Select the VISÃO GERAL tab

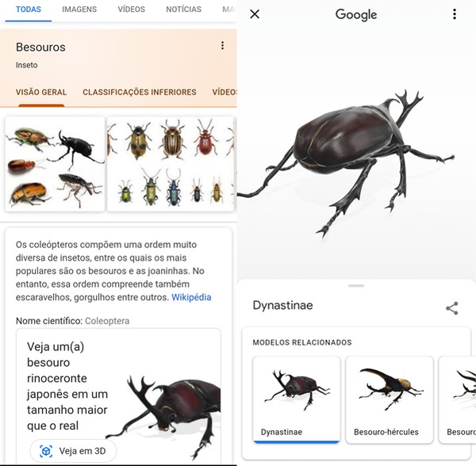tap(41, 92)
